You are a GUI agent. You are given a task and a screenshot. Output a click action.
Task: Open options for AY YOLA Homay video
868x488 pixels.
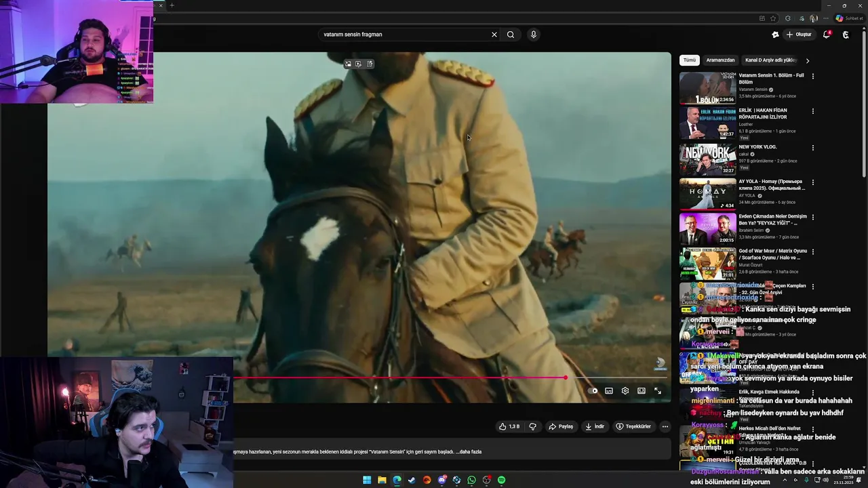(813, 182)
